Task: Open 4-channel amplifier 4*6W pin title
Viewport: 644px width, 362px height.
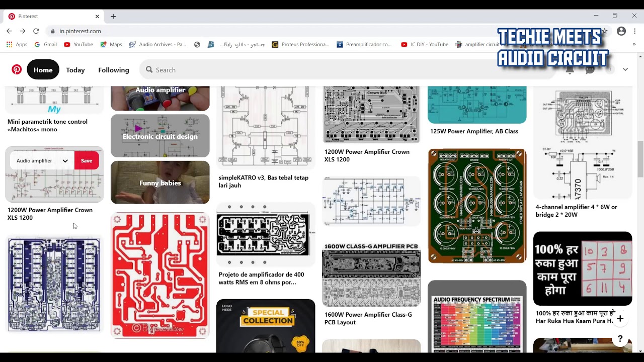Action: [x=576, y=211]
